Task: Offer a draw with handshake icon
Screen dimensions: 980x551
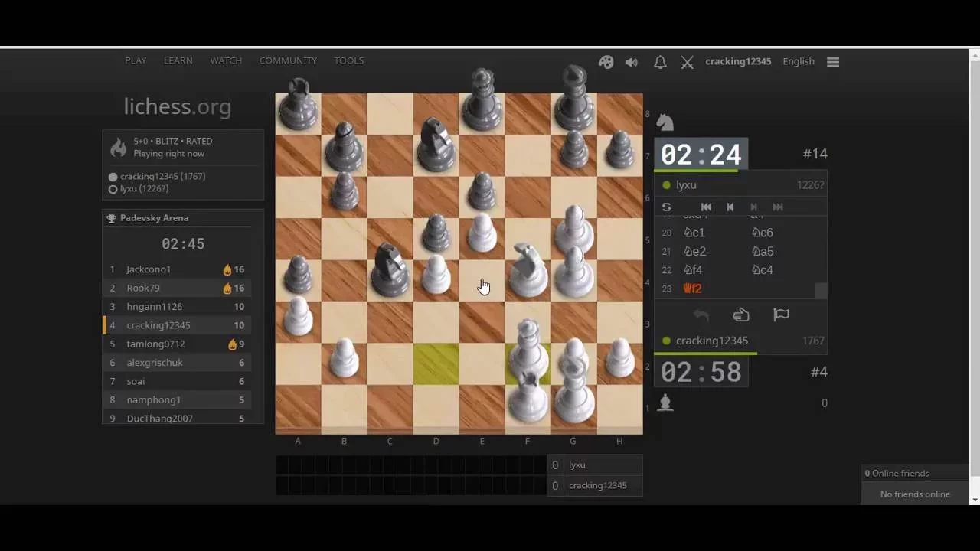Action: pos(741,315)
